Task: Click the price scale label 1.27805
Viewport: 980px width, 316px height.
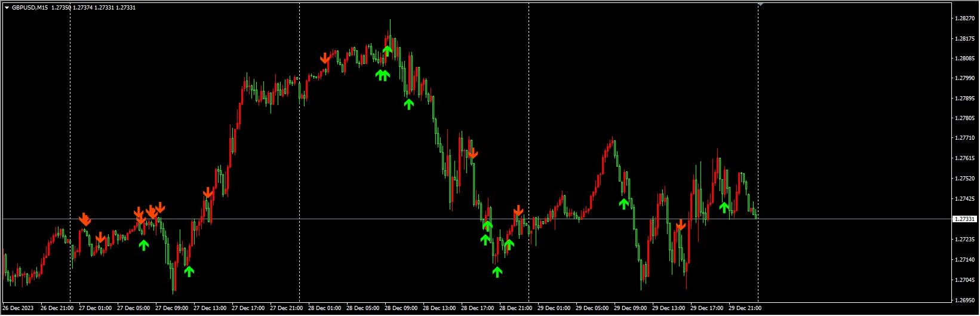Action: (964, 118)
